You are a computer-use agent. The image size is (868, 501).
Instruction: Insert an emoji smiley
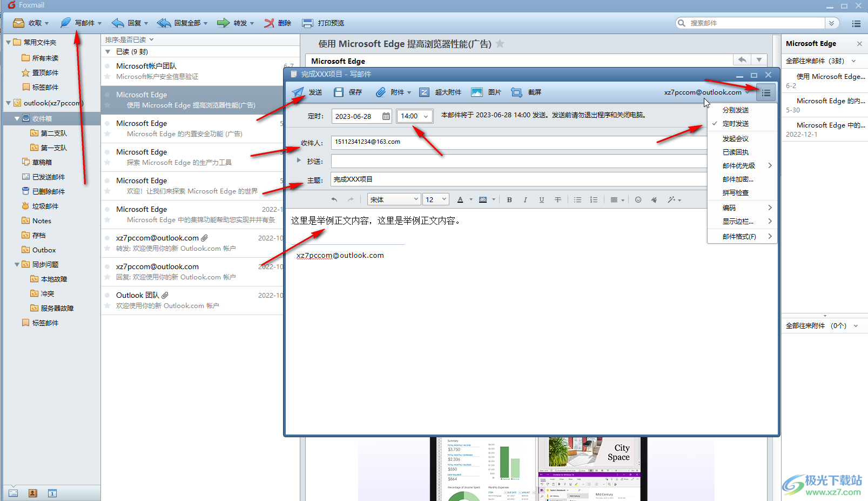[x=638, y=200]
